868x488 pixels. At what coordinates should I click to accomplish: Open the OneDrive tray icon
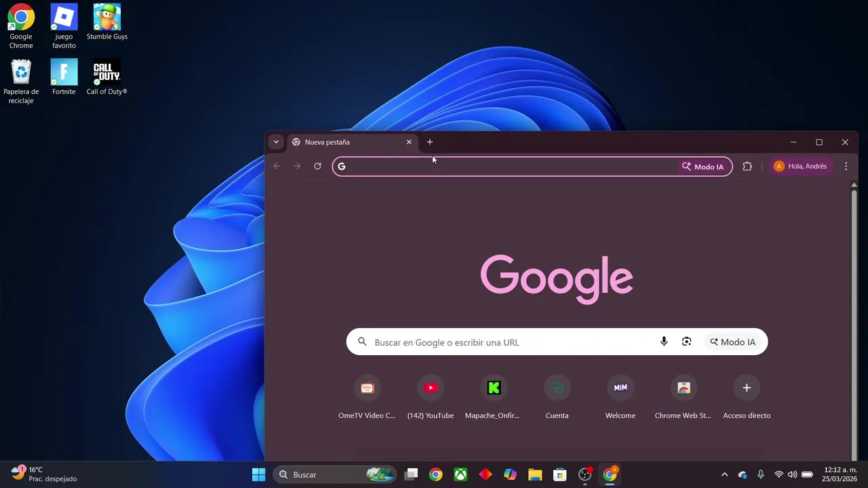pyautogui.click(x=743, y=474)
